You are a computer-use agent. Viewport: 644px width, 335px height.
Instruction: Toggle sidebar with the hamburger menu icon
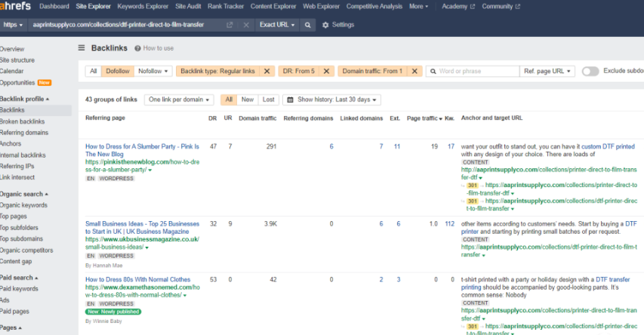click(x=82, y=48)
